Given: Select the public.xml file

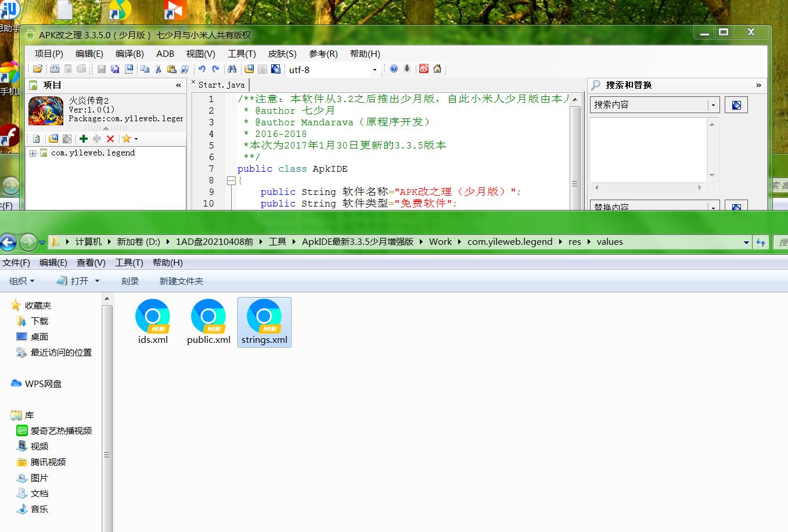Looking at the screenshot, I should (x=208, y=322).
